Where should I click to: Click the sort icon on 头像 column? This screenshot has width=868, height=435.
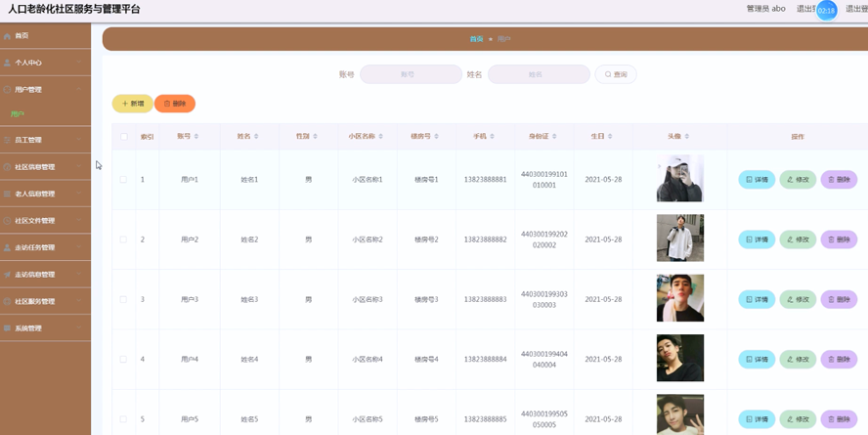(687, 136)
